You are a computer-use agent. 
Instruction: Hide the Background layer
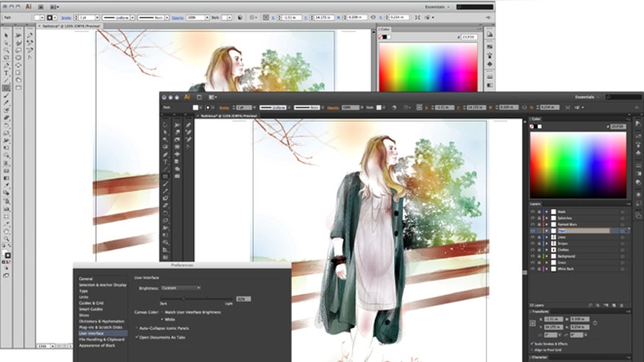[533, 256]
